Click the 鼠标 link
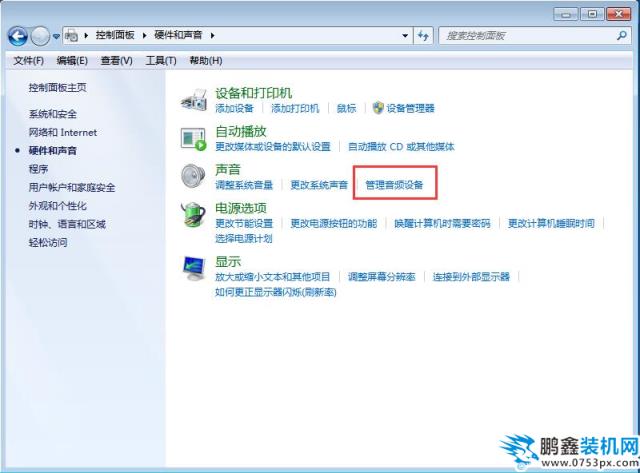The width and height of the screenshot is (640, 473). coord(346,108)
